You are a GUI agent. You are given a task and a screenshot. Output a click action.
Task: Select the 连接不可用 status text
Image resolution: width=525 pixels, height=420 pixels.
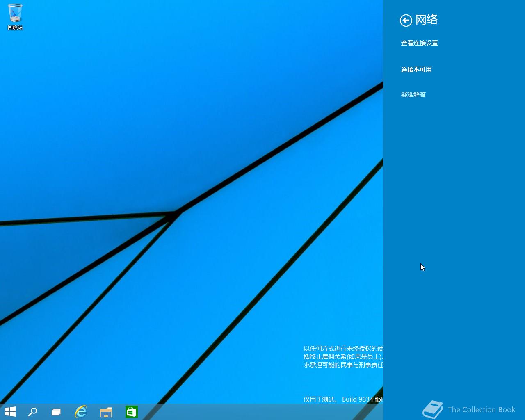tap(416, 70)
